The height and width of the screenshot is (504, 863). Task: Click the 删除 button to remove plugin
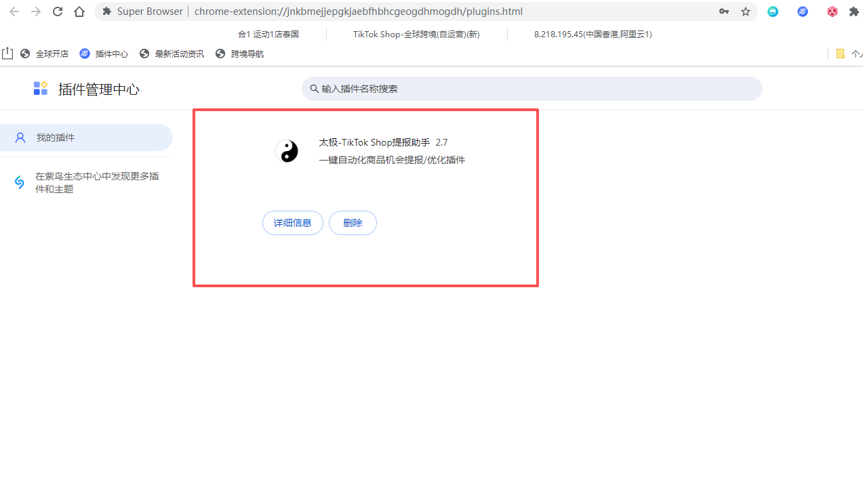click(353, 223)
